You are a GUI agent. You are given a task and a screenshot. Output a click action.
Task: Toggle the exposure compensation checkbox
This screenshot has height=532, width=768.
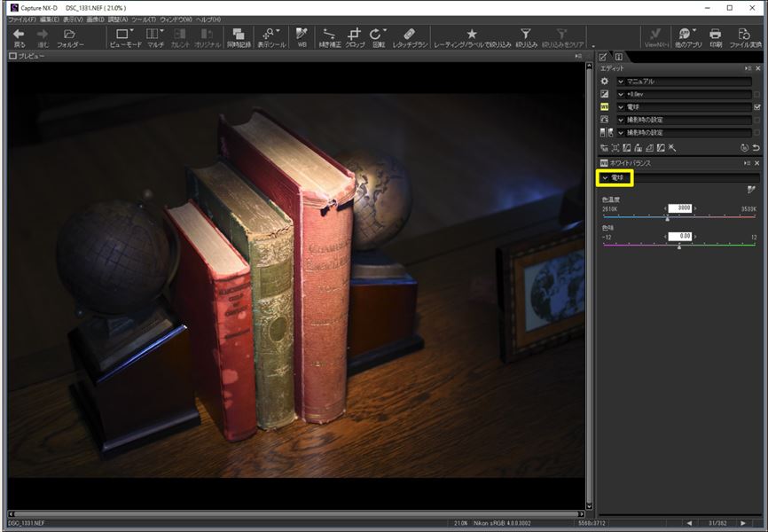click(x=757, y=94)
